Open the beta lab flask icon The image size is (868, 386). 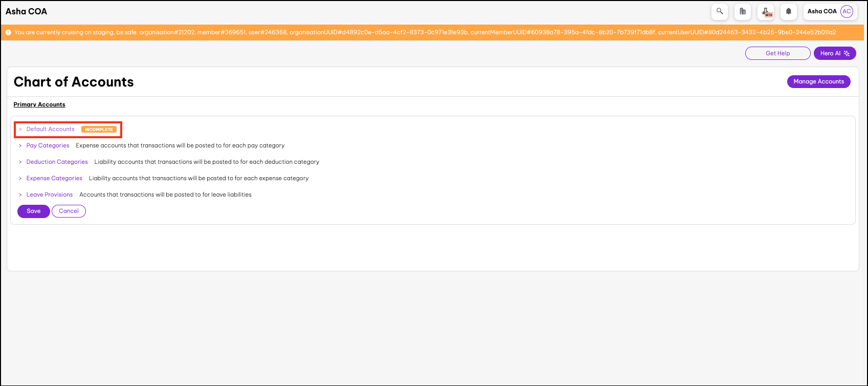(x=766, y=11)
